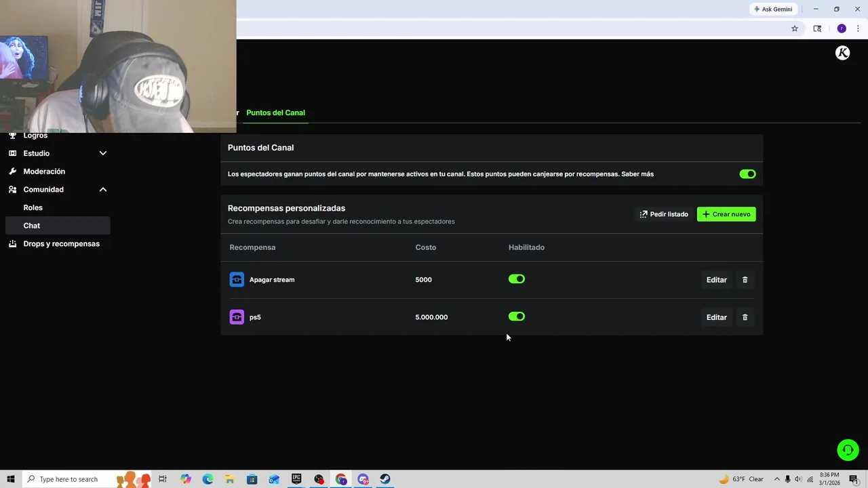
Task: Delete the Apagar stream reward via trash icon
Action: pyautogui.click(x=745, y=280)
